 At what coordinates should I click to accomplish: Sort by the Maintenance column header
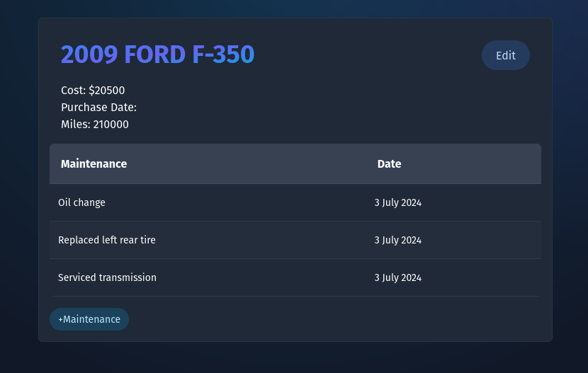94,164
